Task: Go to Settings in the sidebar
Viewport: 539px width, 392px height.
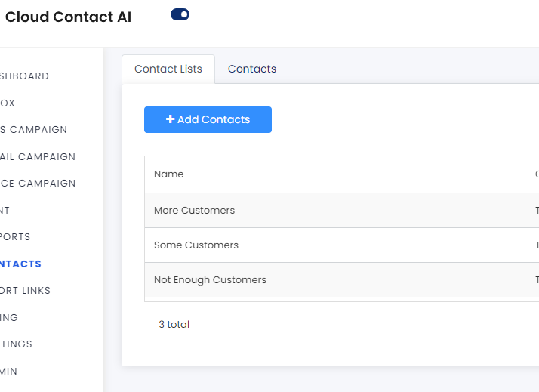Action: (x=16, y=344)
